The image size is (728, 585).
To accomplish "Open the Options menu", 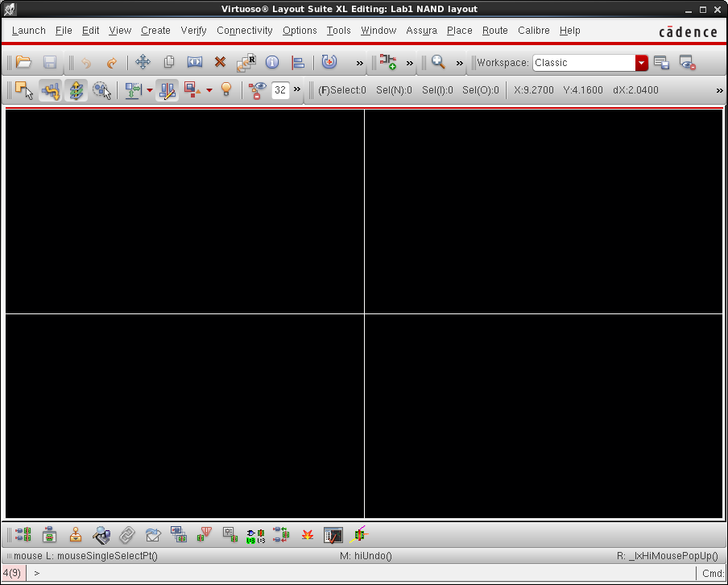I will click(300, 30).
